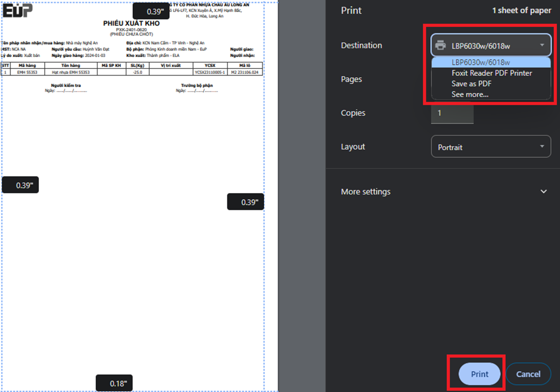Choose LBP6030w/6018w from the highlighted list entry
Viewport: 560px width, 392px height.
tap(480, 62)
